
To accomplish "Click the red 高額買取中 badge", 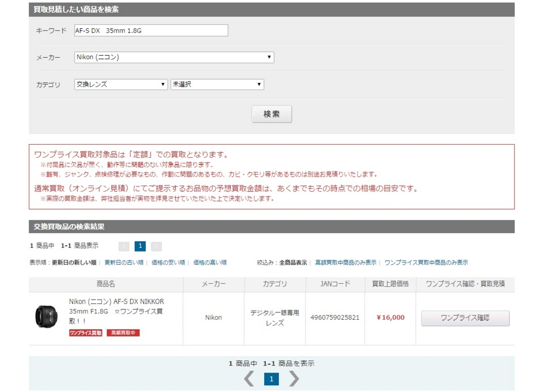I will pos(123,333).
